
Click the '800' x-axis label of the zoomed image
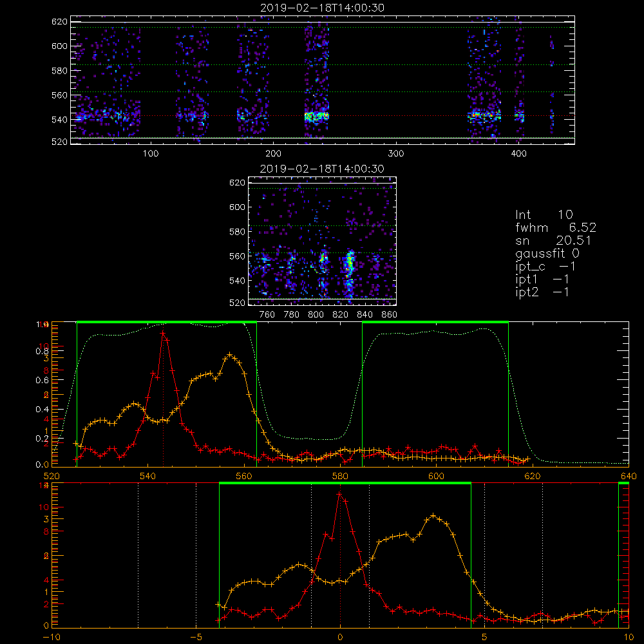pos(316,315)
